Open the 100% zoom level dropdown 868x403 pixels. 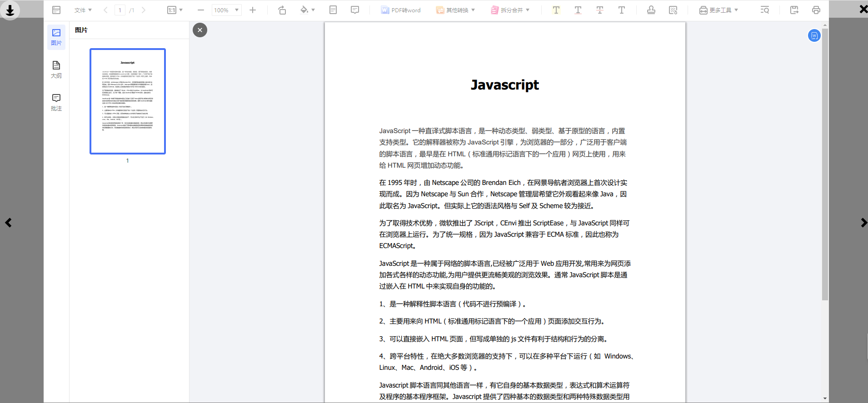tap(226, 10)
